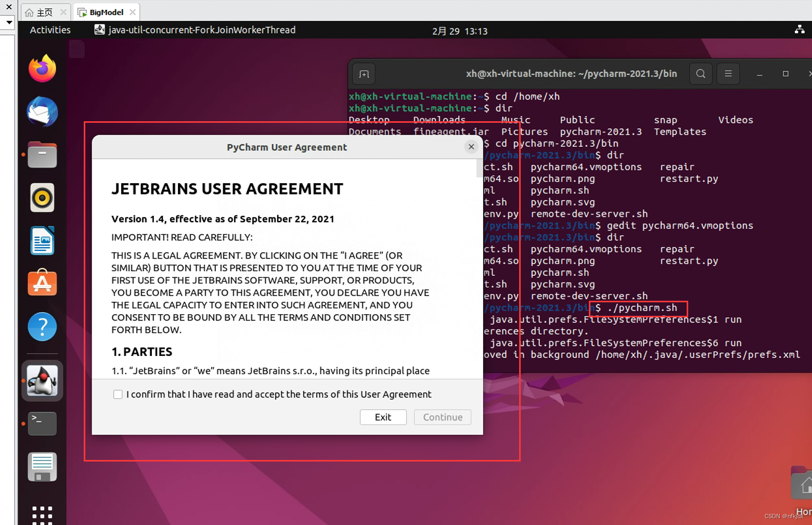
Task: Open the text editor icon in dock
Action: pos(42,467)
